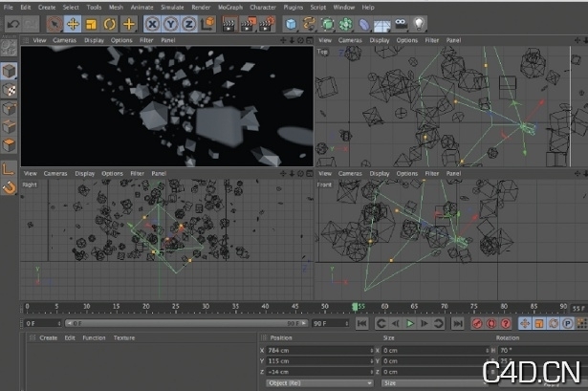Click the Make Editable icon in sidebar
588x391 pixels.
[9, 48]
